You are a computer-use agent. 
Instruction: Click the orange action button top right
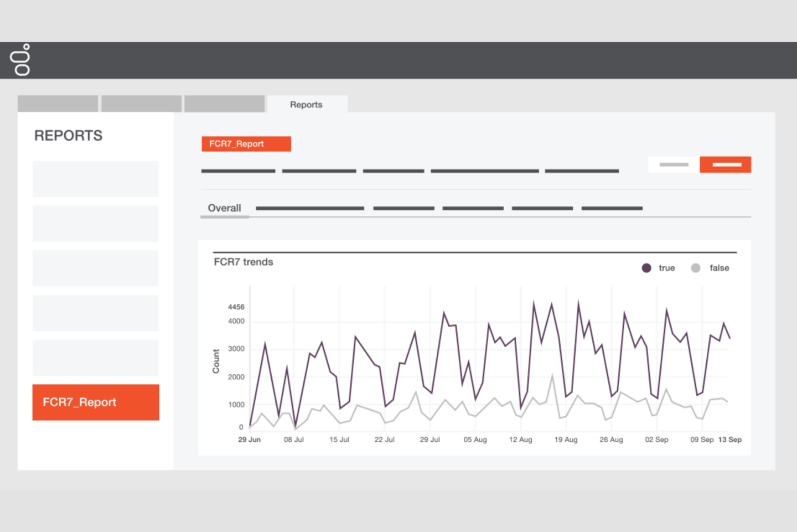726,164
